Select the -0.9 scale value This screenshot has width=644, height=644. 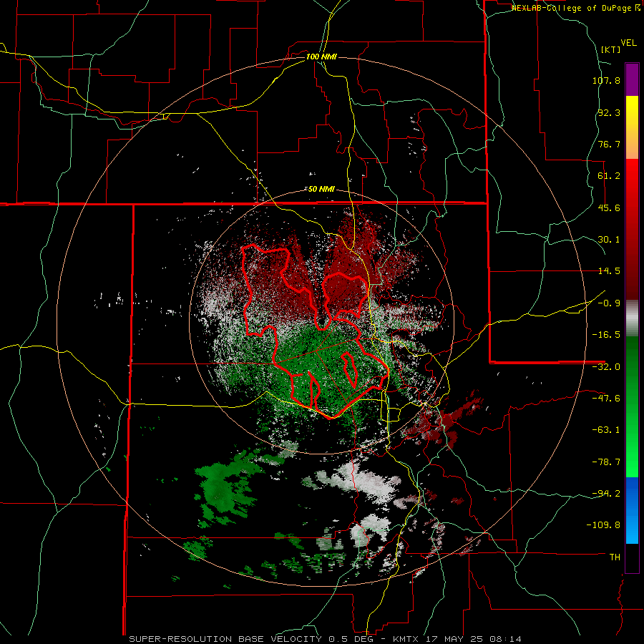point(609,303)
